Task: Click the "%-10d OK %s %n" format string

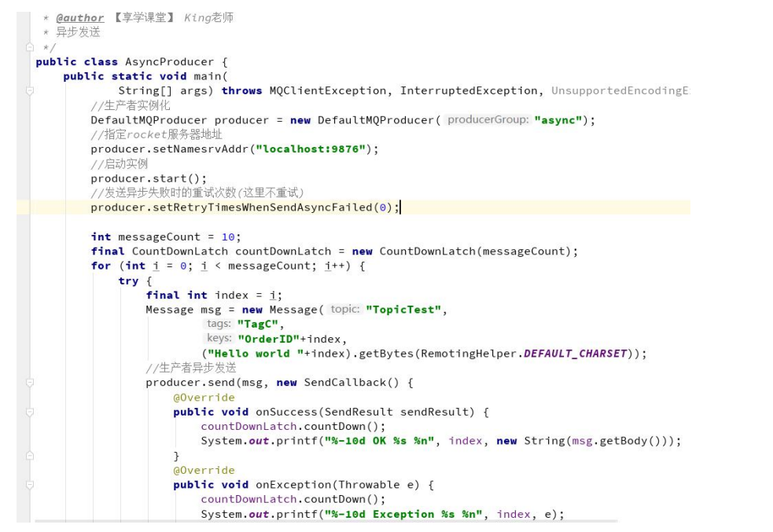Action: pyautogui.click(x=379, y=442)
